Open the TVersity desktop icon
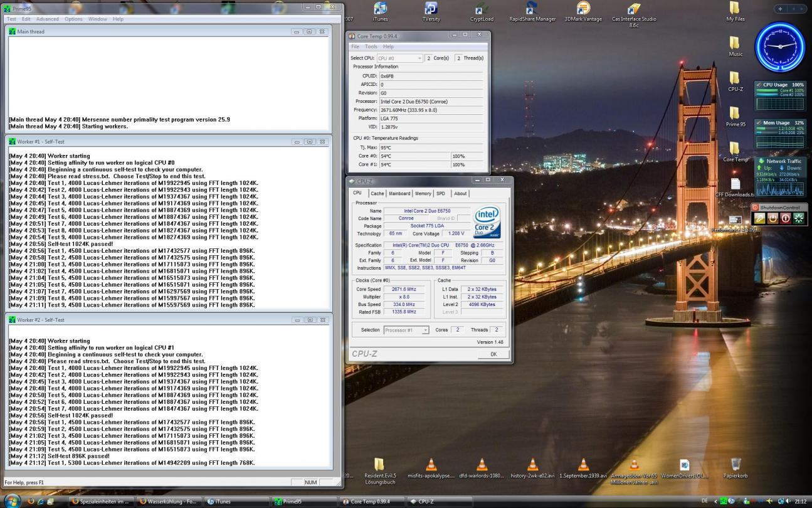Image resolution: width=812 pixels, height=508 pixels. click(431, 9)
